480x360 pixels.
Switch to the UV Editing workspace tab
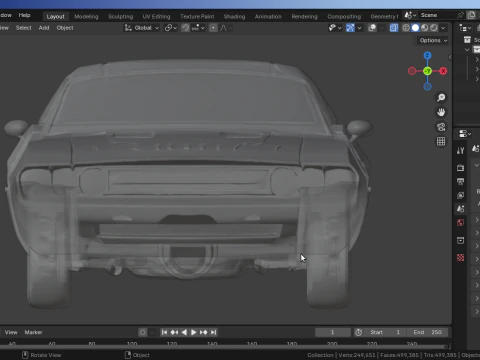point(156,16)
